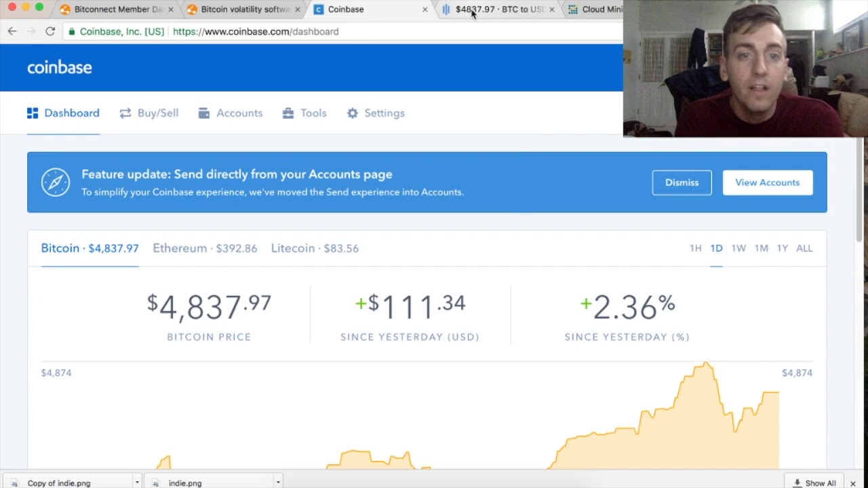Click the webcam video overlay
The image size is (868, 488).
(x=745, y=68)
